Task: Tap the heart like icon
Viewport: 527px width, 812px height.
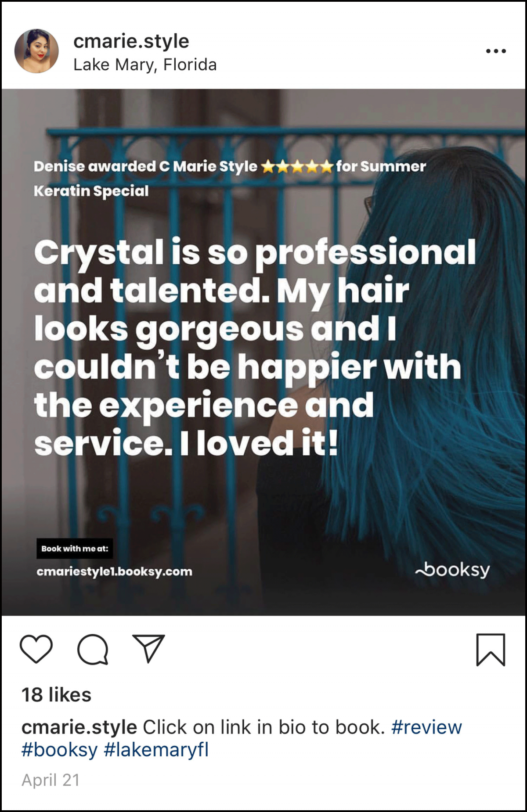Action: 36,648
